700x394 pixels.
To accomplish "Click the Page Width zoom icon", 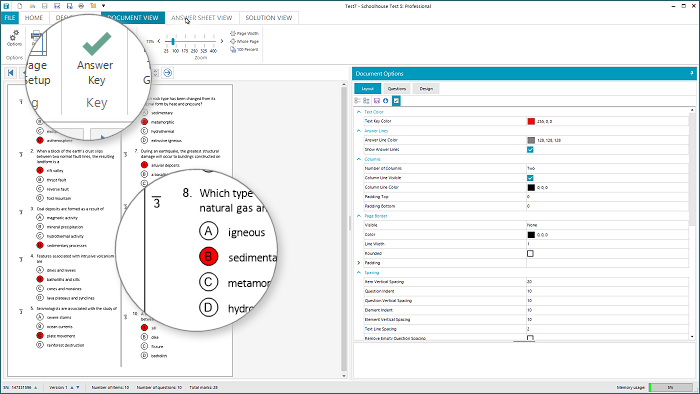I will (233, 33).
